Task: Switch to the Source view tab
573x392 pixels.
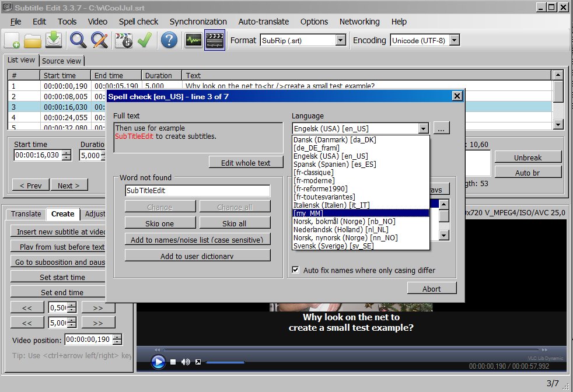Action: (61, 61)
